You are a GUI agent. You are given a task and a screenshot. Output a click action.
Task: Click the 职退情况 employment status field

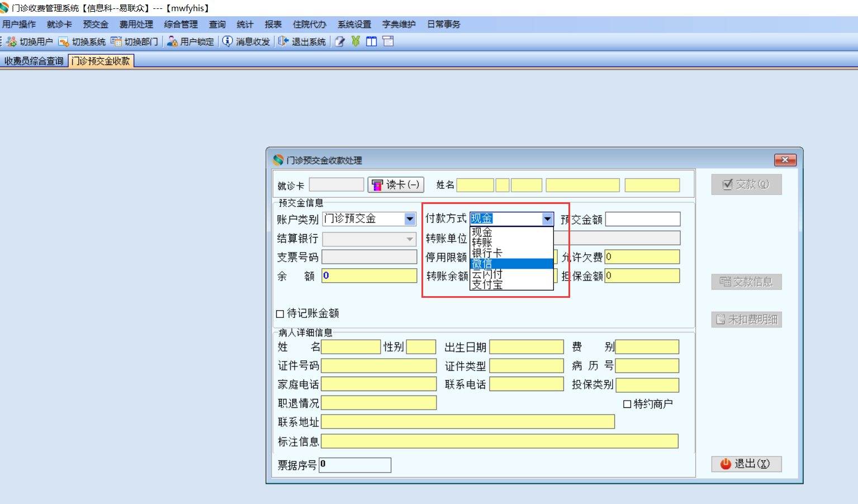379,403
